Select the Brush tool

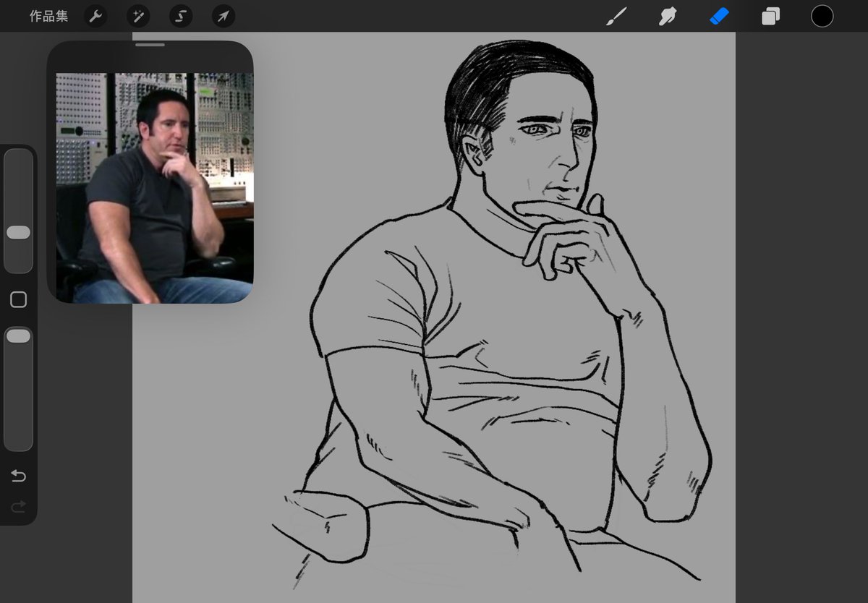tap(616, 16)
